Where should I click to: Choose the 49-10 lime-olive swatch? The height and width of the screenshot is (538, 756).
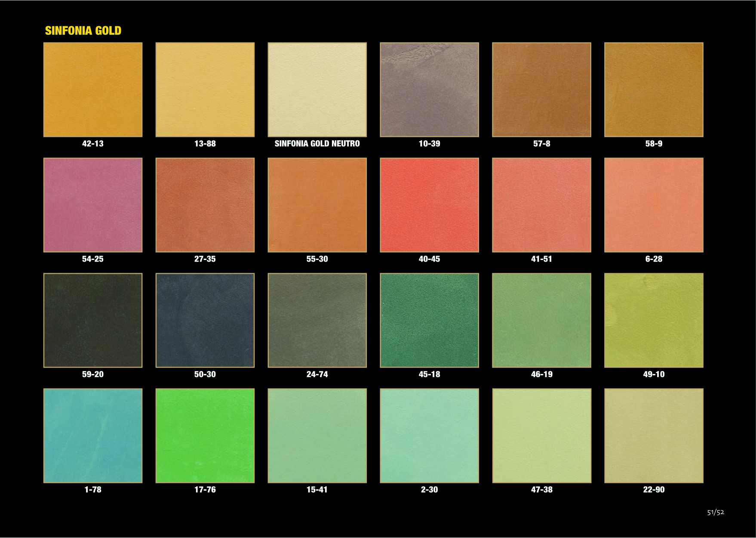click(x=654, y=320)
